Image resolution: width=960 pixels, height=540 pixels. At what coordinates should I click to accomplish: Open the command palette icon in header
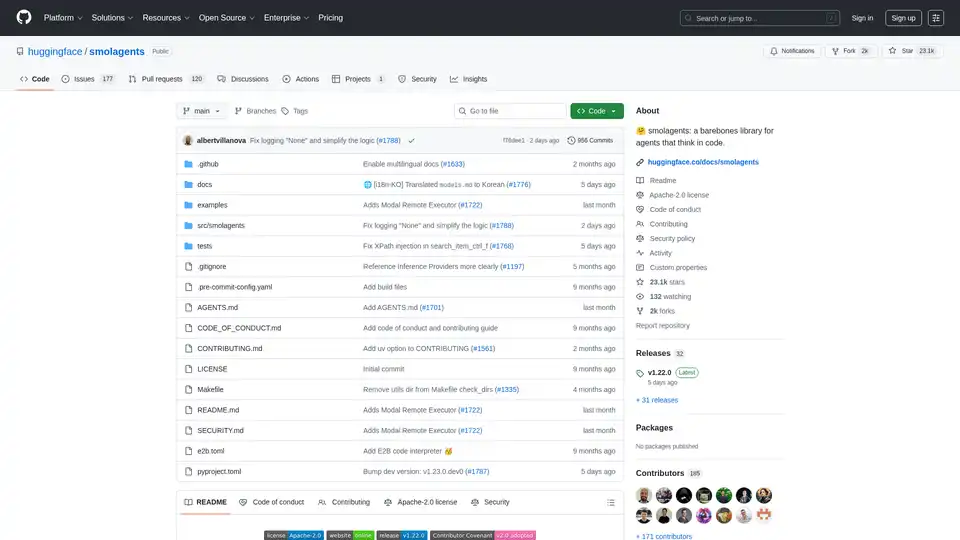936,18
